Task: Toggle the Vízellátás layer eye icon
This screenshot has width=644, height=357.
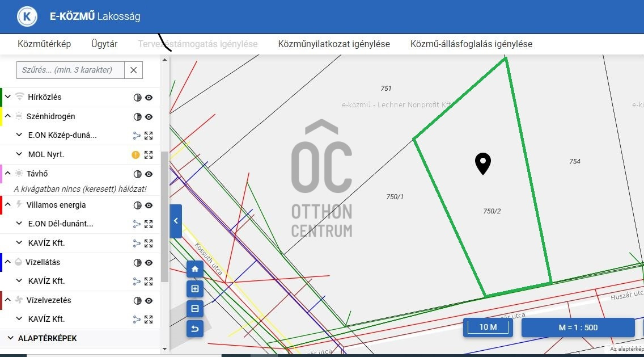Action: tap(149, 263)
